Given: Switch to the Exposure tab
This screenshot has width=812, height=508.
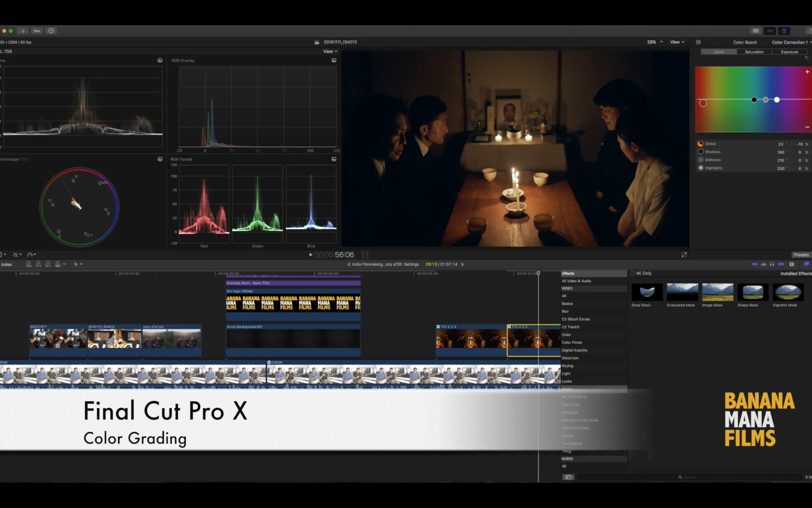Looking at the screenshot, I should tap(789, 52).
